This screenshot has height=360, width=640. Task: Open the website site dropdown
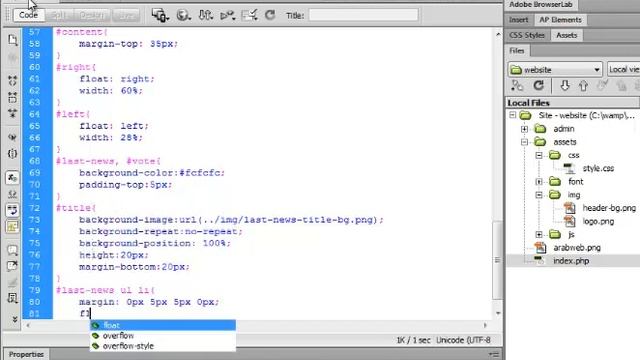(x=556, y=70)
